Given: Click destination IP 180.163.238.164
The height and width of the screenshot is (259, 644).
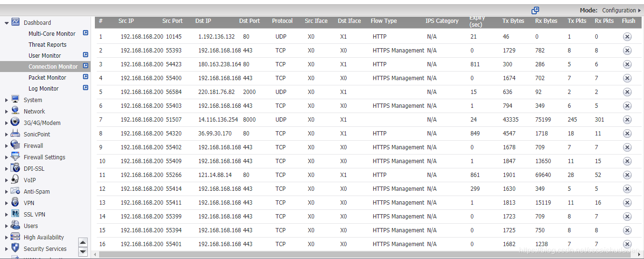Looking at the screenshot, I should pos(219,64).
